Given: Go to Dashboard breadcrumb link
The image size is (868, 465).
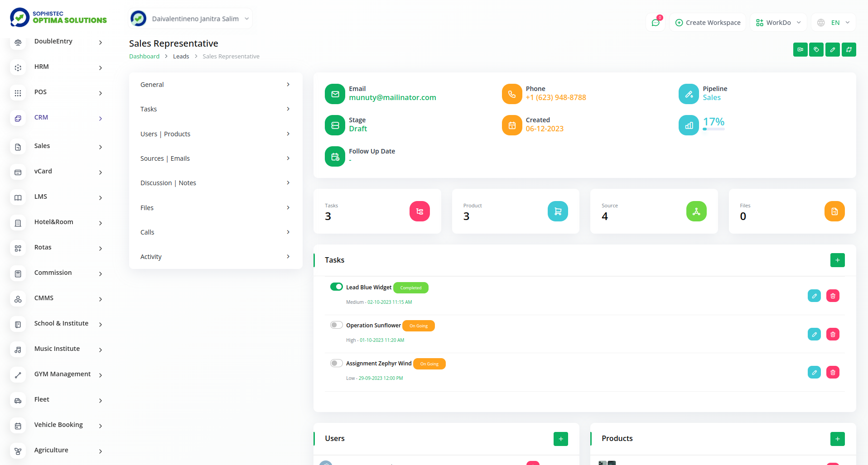Looking at the screenshot, I should click(144, 57).
